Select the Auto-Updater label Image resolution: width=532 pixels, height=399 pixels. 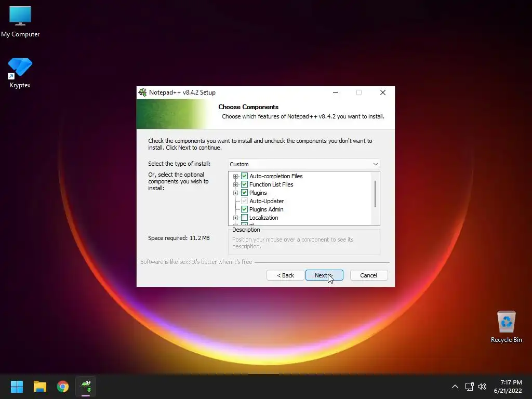point(267,201)
